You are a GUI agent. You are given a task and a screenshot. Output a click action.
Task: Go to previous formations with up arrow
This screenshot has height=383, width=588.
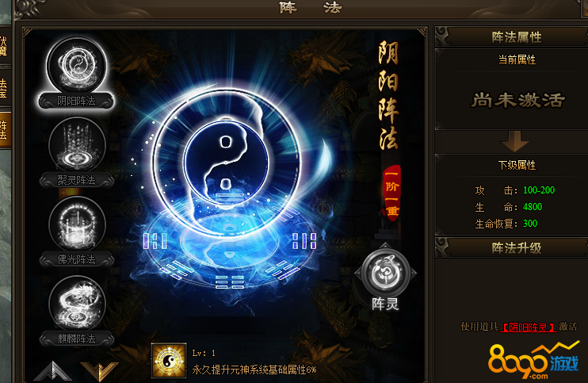53,370
